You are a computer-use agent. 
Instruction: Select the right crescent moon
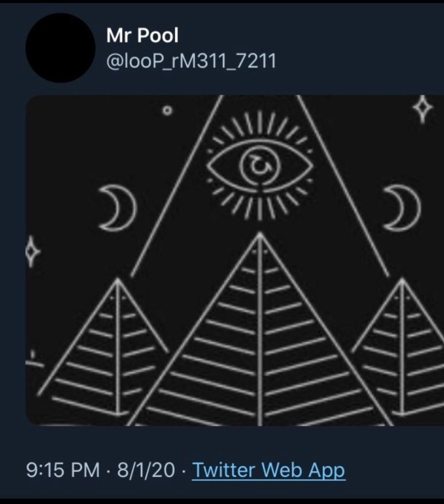[x=402, y=208]
